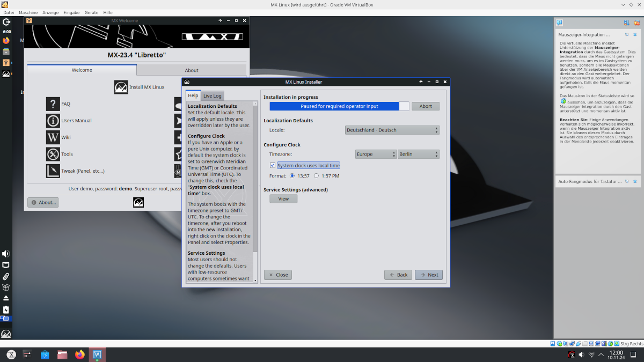Click the MX logo at bottom of MX Welcome

tap(138, 202)
